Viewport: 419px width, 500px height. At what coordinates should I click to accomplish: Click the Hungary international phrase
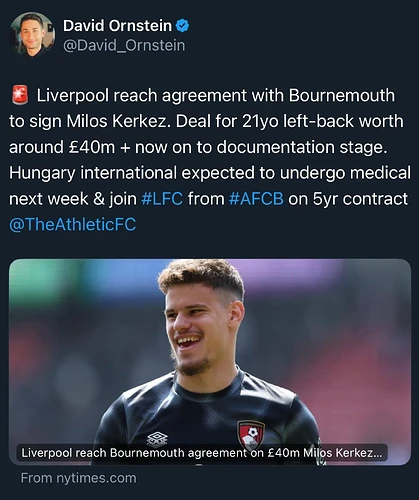tap(93, 173)
